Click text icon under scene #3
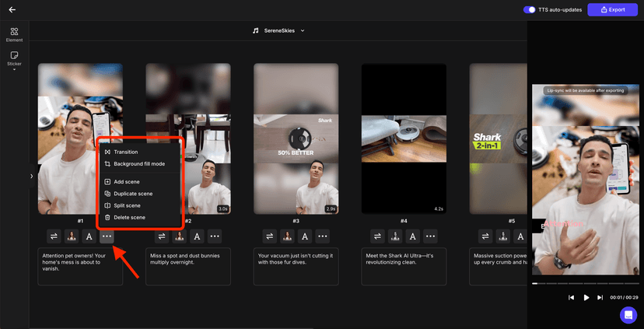This screenshot has height=329, width=644. pos(305,236)
